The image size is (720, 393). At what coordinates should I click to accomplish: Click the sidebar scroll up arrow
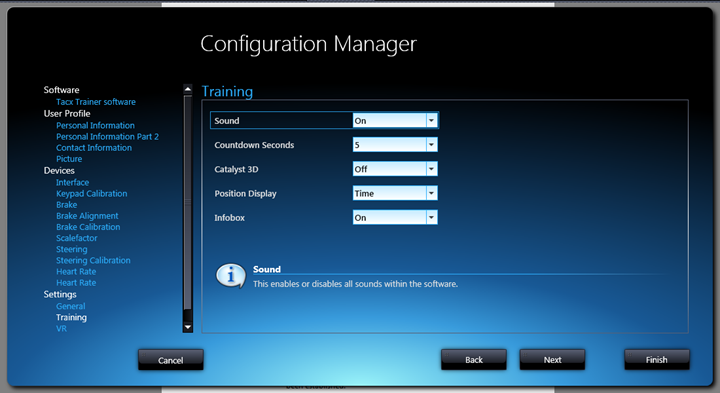coord(187,89)
